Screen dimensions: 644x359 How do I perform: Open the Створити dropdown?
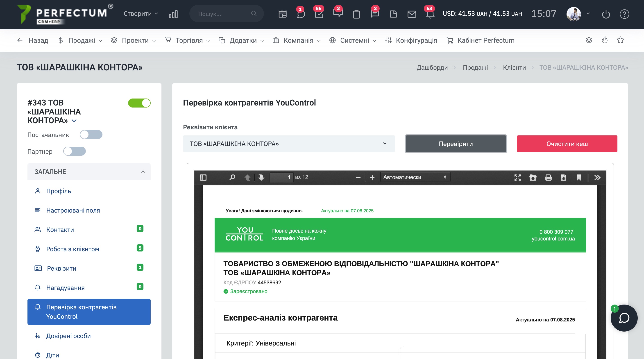coord(141,13)
